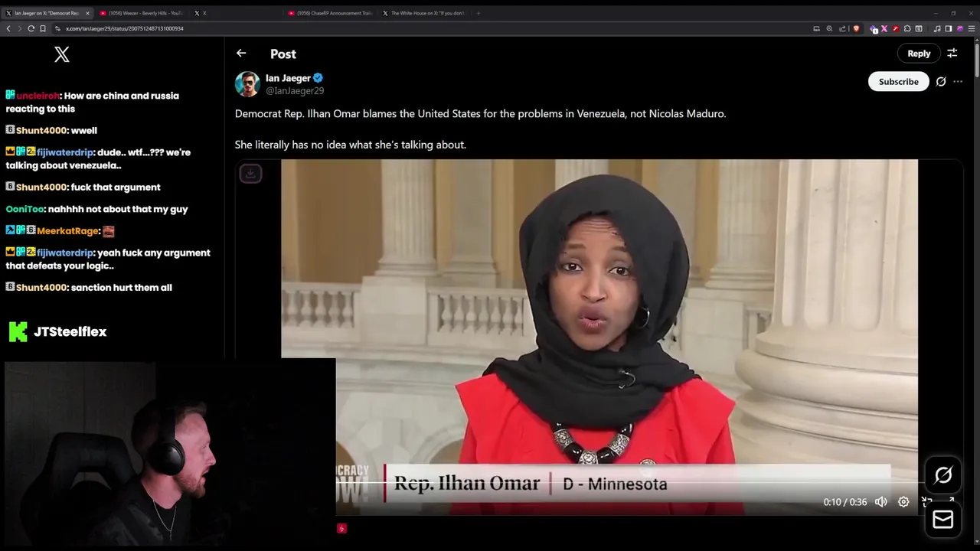Open the extensions puzzle-piece menu
This screenshot has height=551, width=980.
tap(907, 28)
